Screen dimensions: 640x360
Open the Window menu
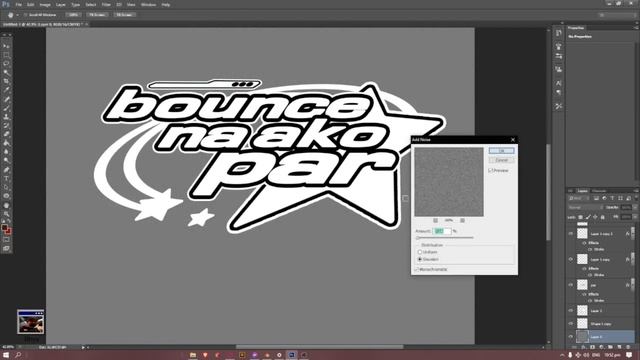(148, 4)
